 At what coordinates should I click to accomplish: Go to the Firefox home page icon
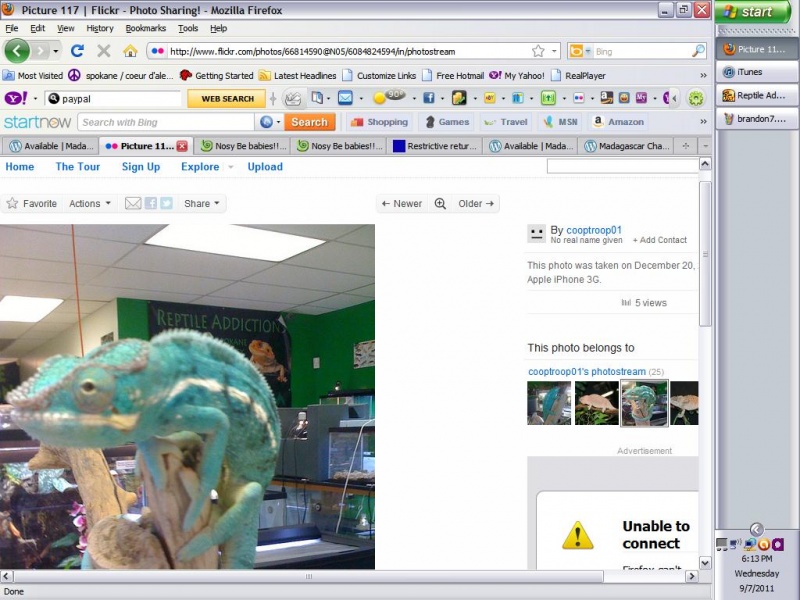click(131, 51)
